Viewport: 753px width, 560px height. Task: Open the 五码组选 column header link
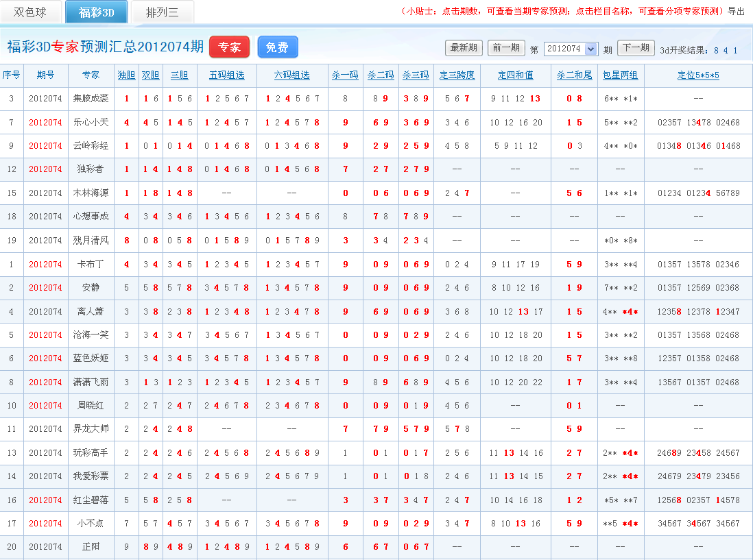click(226, 75)
